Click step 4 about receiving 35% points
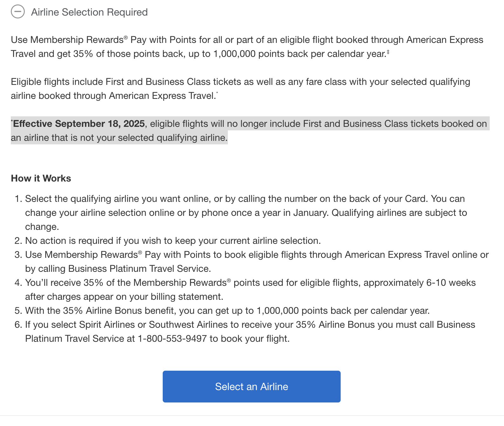 [x=250, y=283]
